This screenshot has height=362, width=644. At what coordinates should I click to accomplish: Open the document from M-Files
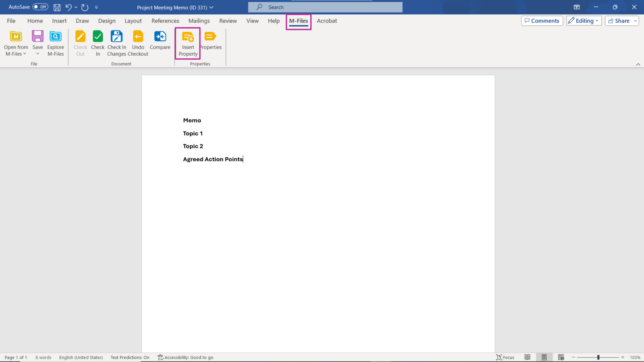point(16,42)
